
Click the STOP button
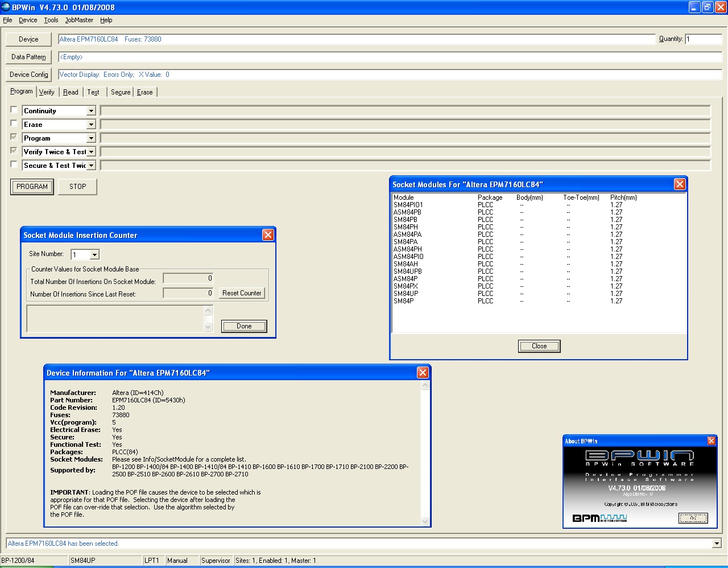pos(78,187)
